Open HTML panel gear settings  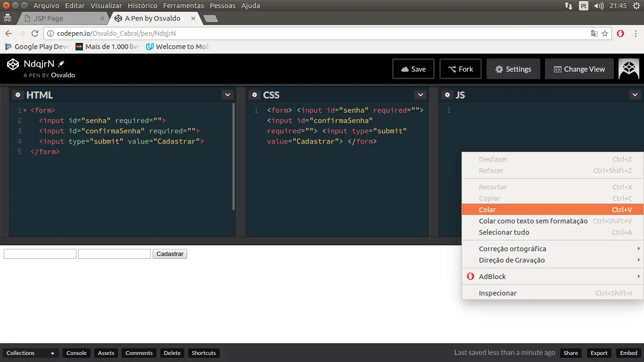click(x=18, y=95)
